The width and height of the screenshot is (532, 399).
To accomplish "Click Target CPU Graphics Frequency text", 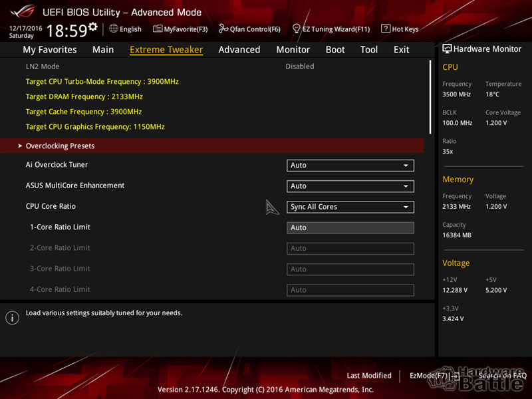I will pyautogui.click(x=95, y=127).
